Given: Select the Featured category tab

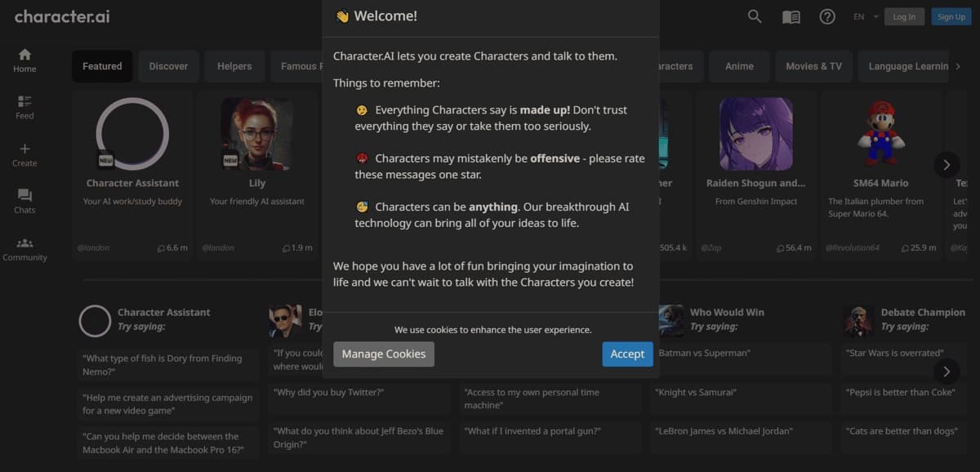Looking at the screenshot, I should tap(102, 66).
